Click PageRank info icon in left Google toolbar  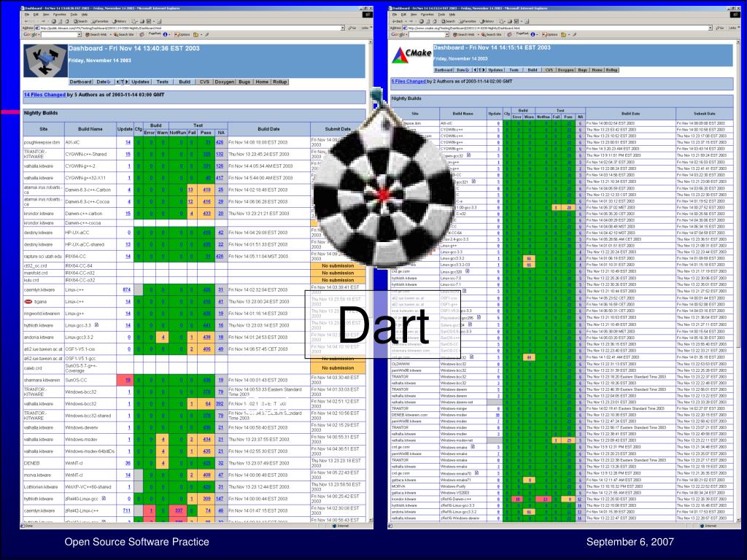[x=166, y=34]
